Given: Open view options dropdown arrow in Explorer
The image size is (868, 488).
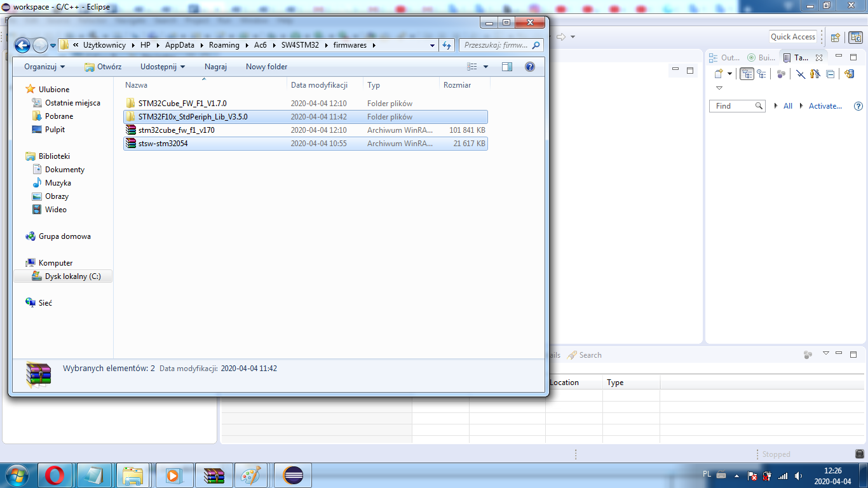Looking at the screenshot, I should click(x=486, y=67).
